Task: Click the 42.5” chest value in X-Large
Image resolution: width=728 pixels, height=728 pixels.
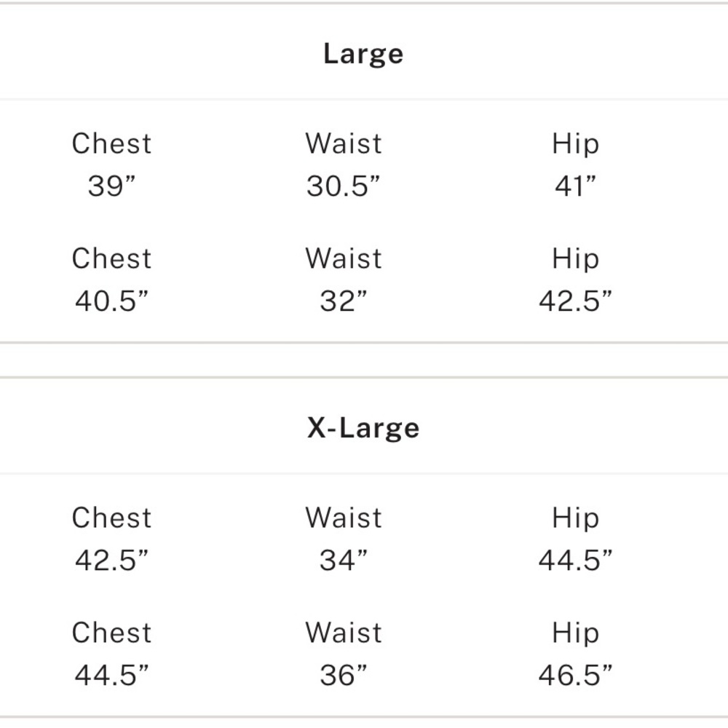Action: click(111, 561)
